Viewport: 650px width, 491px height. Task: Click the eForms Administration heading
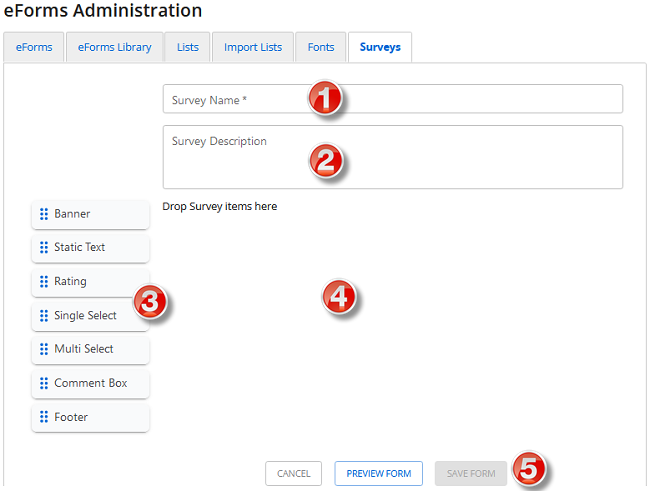pyautogui.click(x=103, y=10)
